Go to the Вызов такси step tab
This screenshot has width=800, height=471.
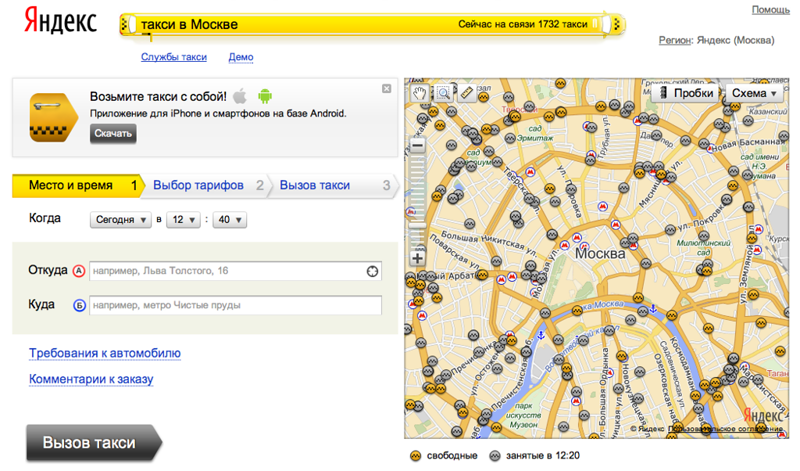(315, 185)
